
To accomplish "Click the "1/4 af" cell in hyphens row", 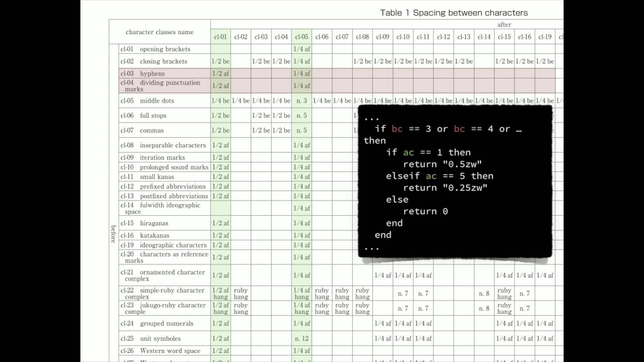I will 301,73.
